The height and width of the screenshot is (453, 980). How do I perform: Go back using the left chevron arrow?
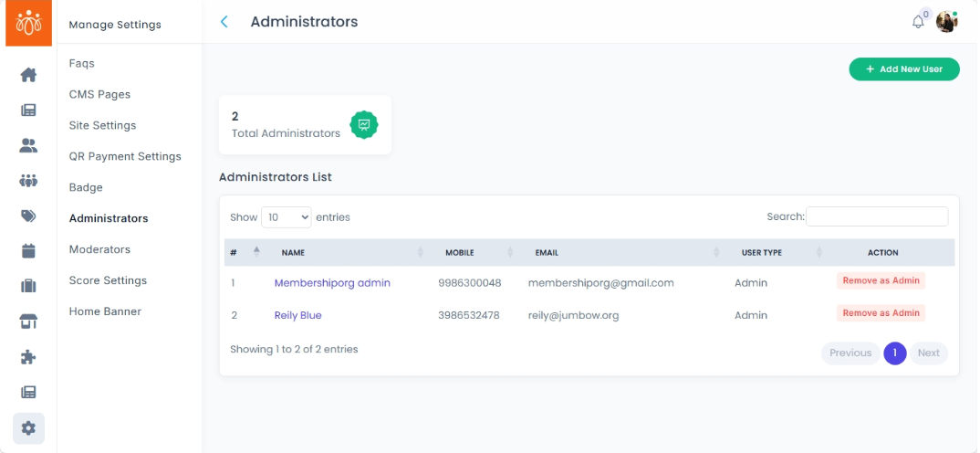(x=224, y=22)
